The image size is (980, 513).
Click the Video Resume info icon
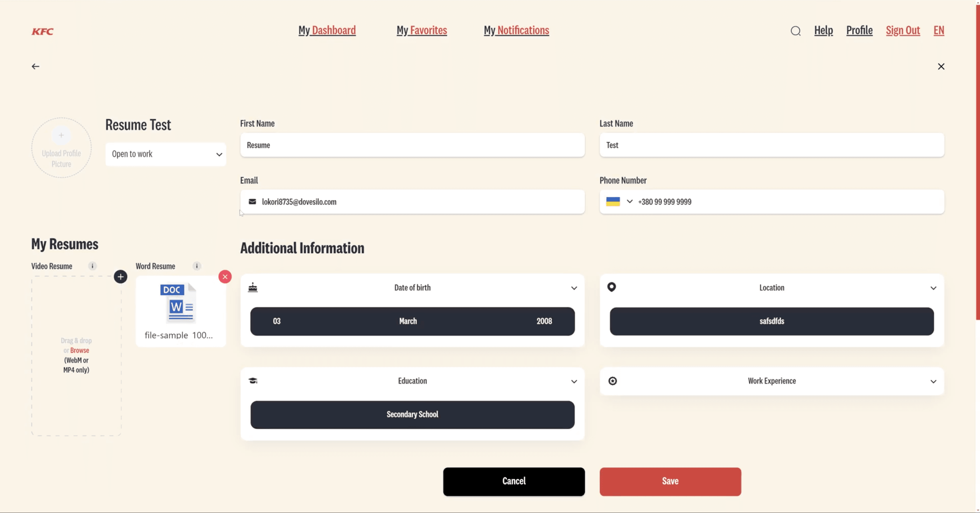pyautogui.click(x=92, y=266)
